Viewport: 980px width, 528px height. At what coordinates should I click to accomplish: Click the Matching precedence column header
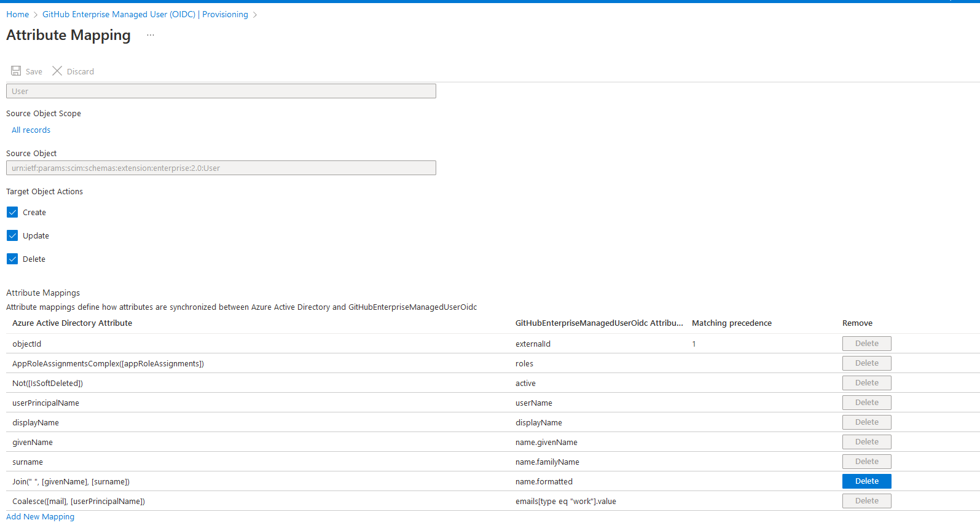(x=732, y=323)
